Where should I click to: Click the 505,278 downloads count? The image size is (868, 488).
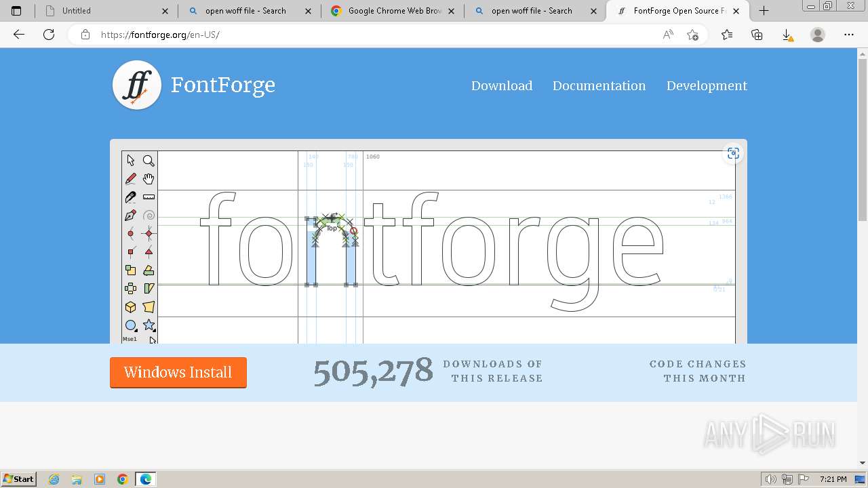coord(373,371)
